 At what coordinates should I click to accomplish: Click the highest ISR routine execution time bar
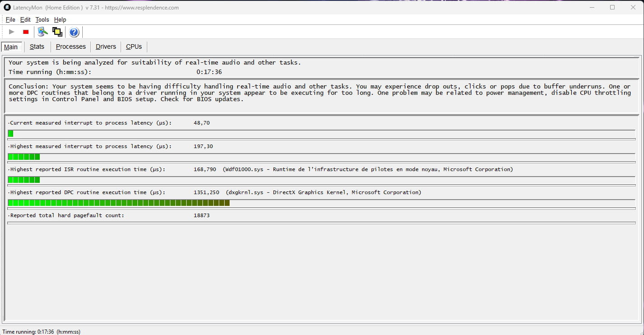point(322,180)
